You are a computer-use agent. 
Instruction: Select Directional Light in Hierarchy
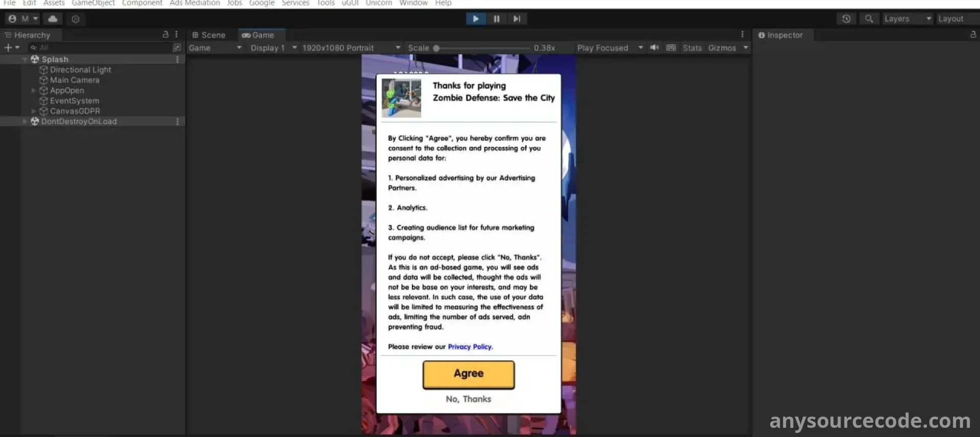(x=80, y=70)
